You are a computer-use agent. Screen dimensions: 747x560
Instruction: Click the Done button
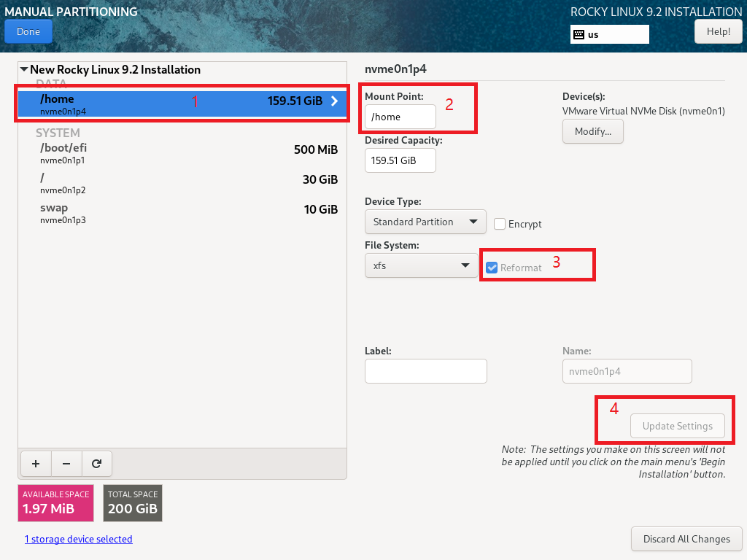pos(28,31)
